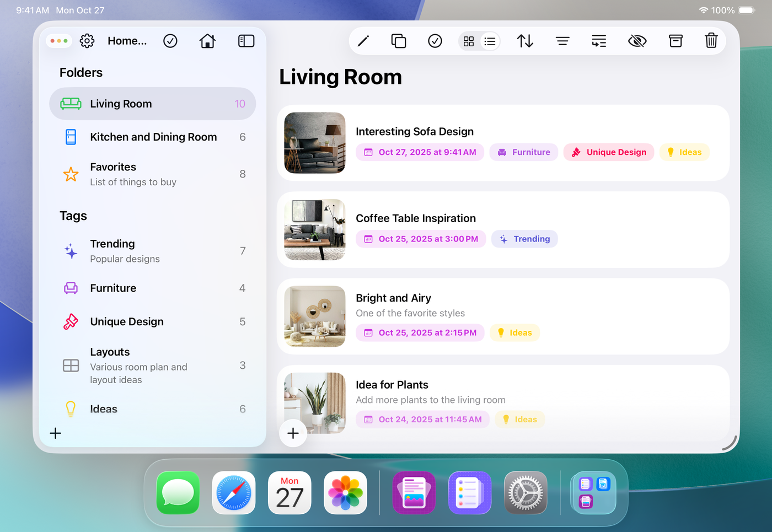The width and height of the screenshot is (772, 532).
Task: Click the archive box icon
Action: 675,41
